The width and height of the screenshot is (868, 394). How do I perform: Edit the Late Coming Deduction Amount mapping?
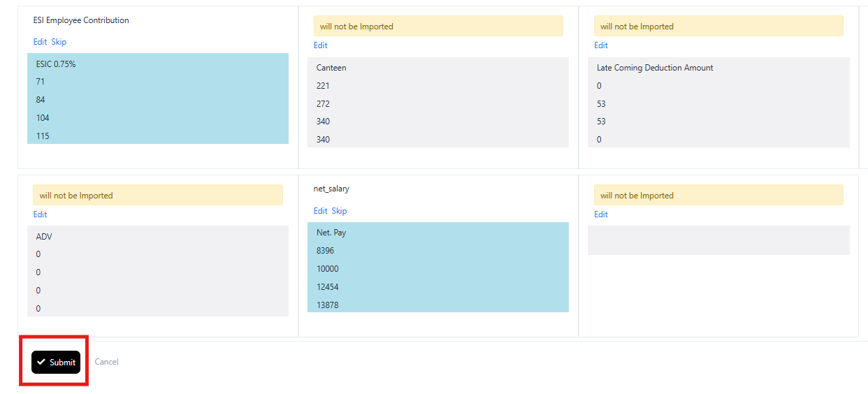tap(601, 45)
